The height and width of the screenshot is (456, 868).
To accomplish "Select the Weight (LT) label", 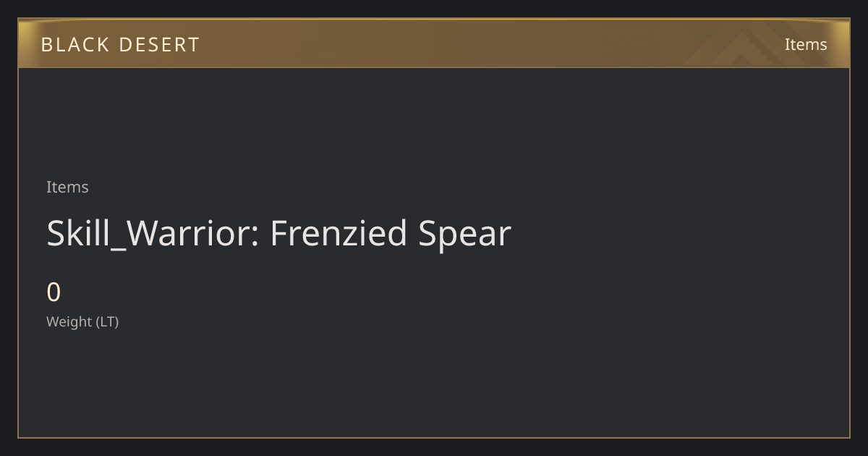I will click(x=82, y=321).
